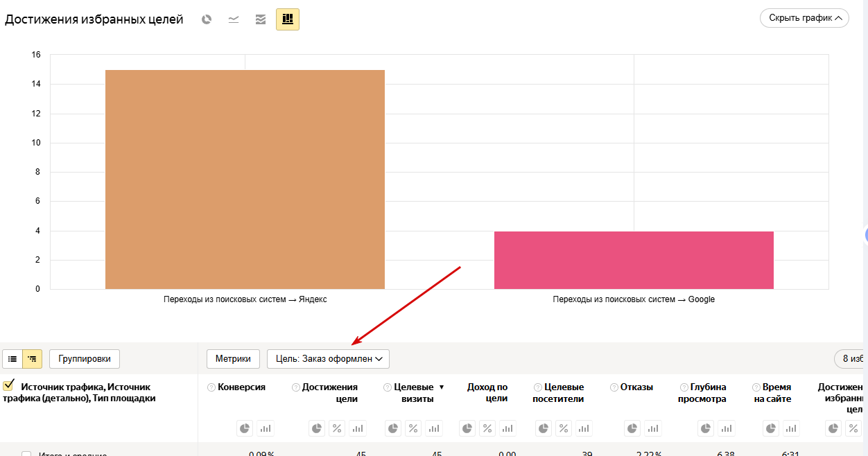Sort table by Достижения цели header
Image resolution: width=868 pixels, height=456 pixels.
330,393
